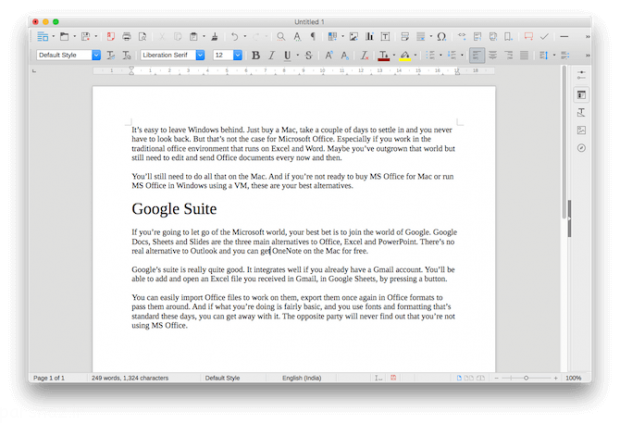Open the font size 12 dropdown arrow

pyautogui.click(x=238, y=55)
